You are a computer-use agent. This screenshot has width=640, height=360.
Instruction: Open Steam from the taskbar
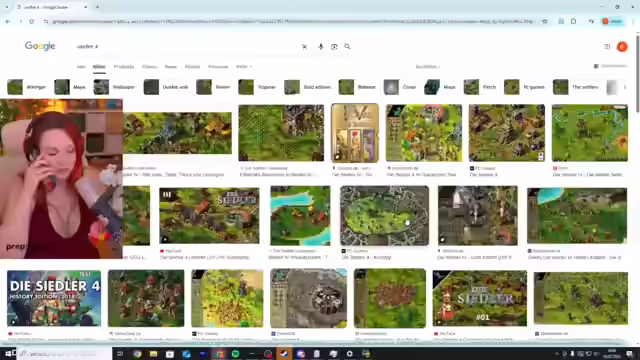tap(284, 353)
